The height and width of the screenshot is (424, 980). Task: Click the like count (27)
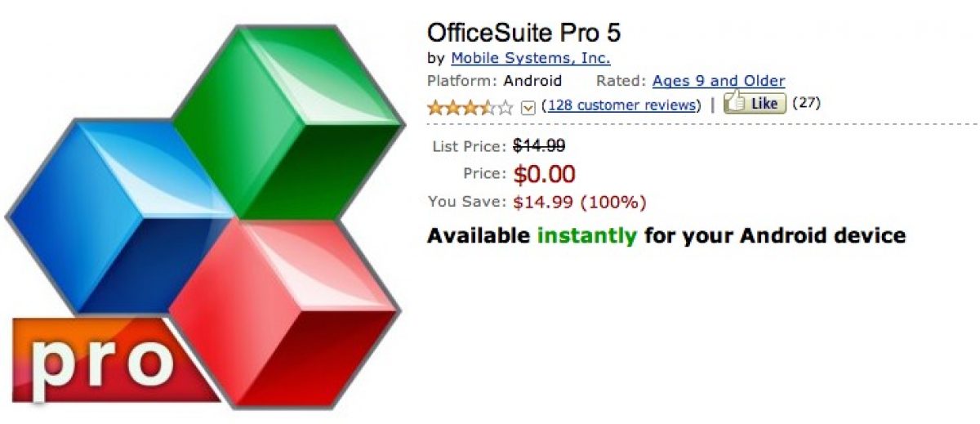coord(806,103)
